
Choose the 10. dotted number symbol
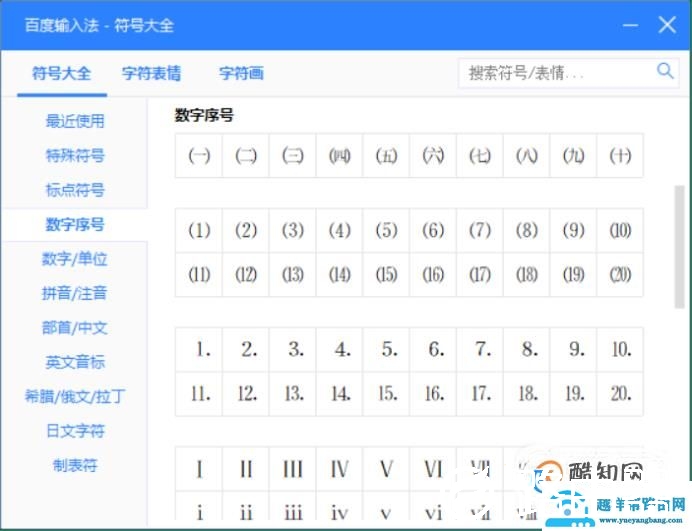tap(620, 350)
